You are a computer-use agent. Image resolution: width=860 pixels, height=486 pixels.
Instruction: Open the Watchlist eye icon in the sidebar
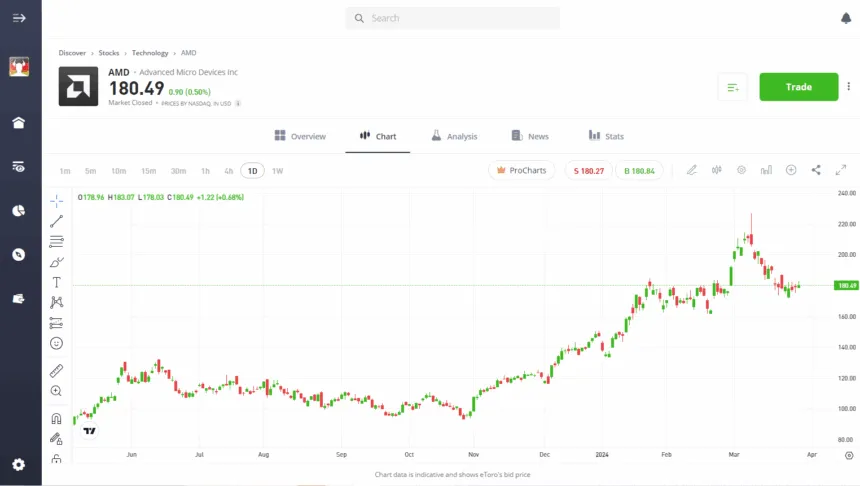click(19, 167)
